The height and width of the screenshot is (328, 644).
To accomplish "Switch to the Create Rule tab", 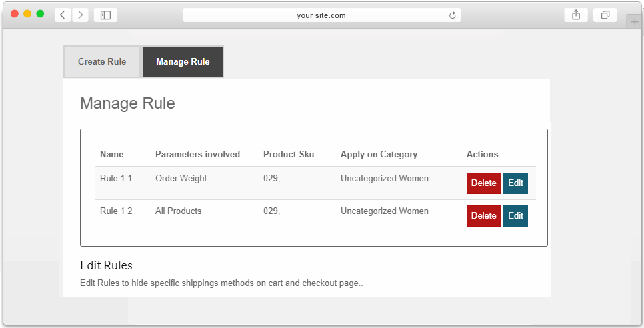I will tap(102, 61).
